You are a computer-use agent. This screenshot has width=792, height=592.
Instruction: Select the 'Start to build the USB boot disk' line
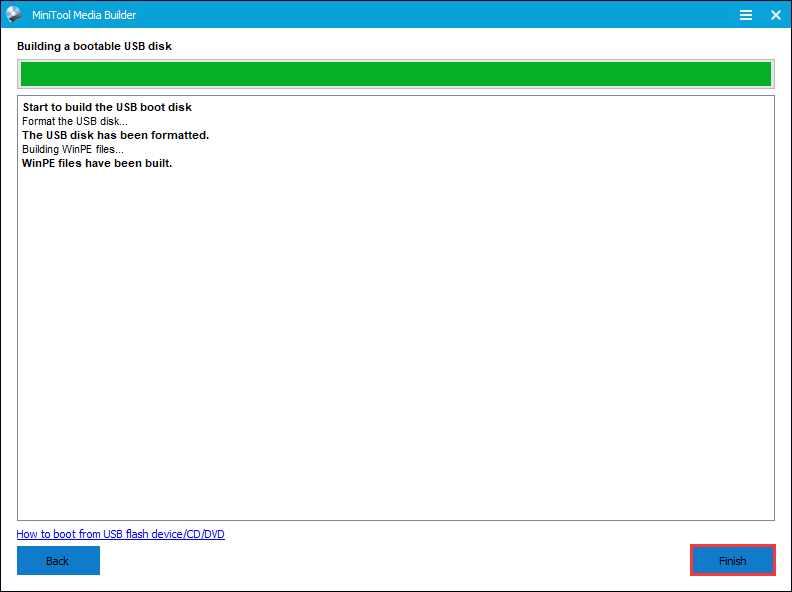tap(106, 107)
